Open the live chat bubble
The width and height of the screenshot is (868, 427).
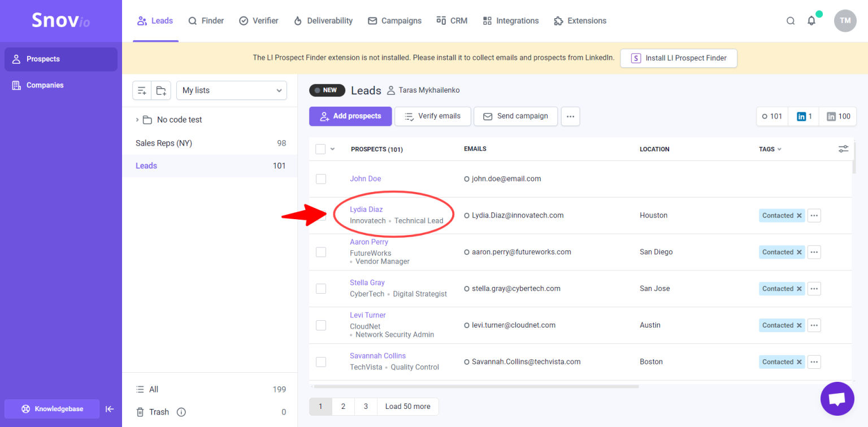(837, 399)
